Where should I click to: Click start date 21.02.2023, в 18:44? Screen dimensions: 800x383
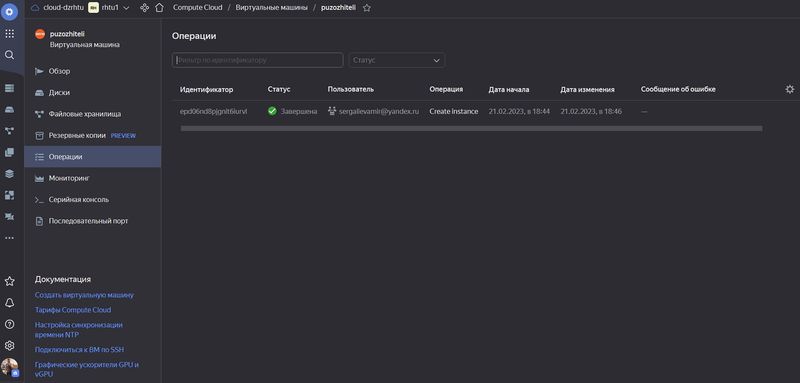click(519, 111)
